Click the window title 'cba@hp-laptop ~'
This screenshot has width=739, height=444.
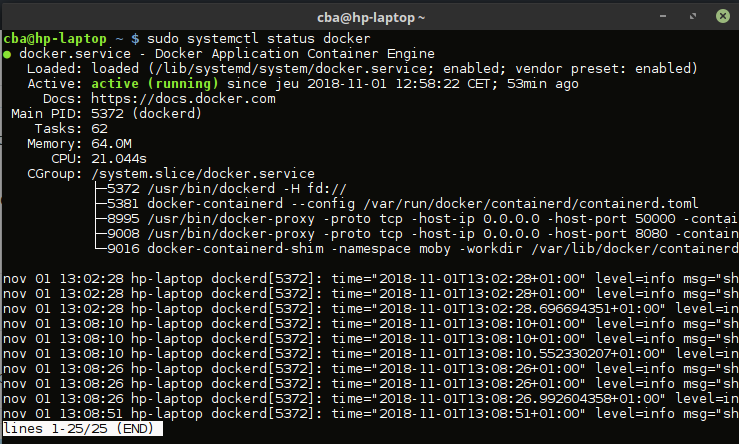[x=371, y=17]
